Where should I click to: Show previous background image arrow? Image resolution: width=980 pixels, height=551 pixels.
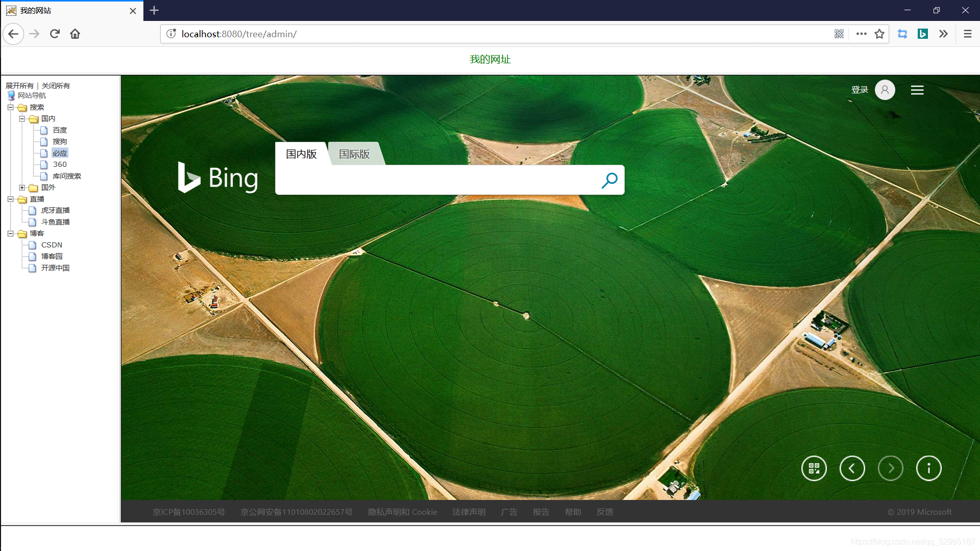852,468
